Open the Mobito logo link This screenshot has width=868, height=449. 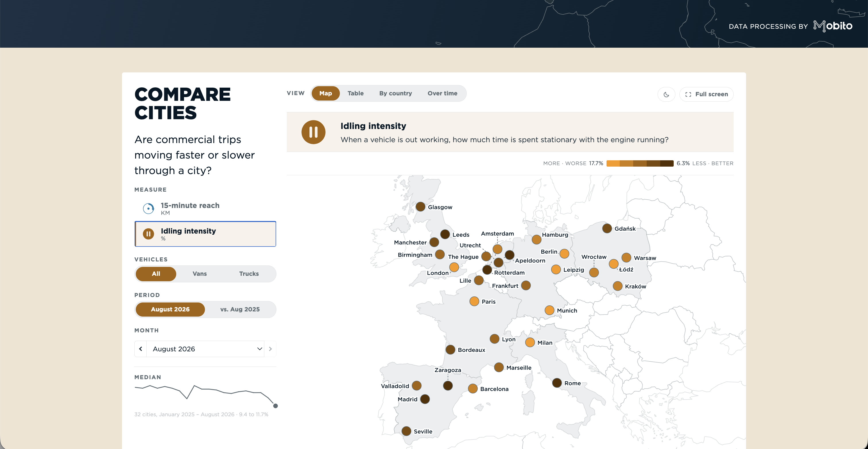833,26
